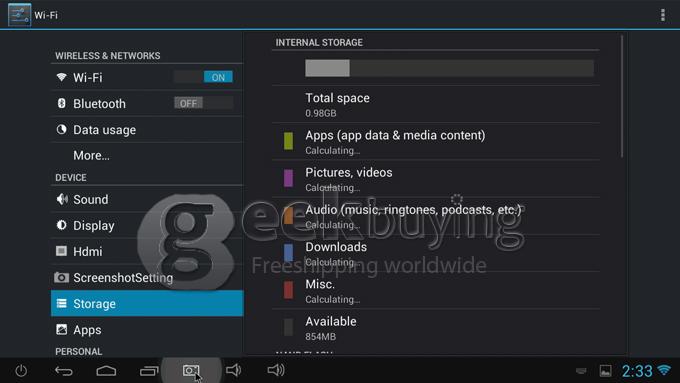Image resolution: width=680 pixels, height=383 pixels.
Task: Click the small keyboard icon in system tray
Action: [x=581, y=371]
